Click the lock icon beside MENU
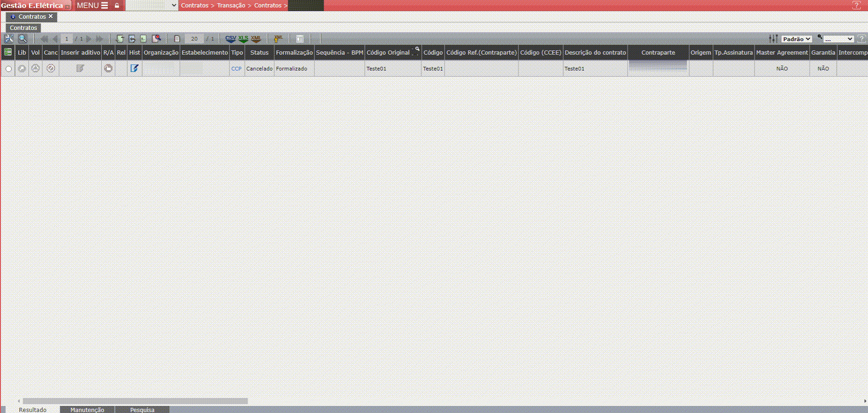This screenshot has width=868, height=413. coord(117,6)
